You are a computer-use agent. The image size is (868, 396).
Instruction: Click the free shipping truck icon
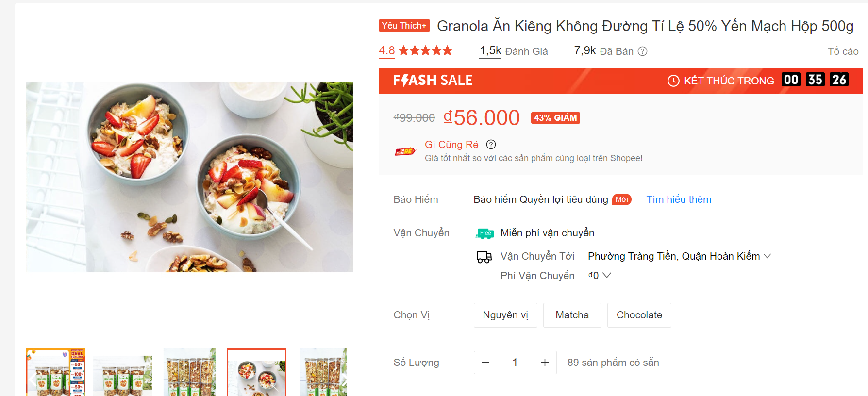(x=484, y=233)
